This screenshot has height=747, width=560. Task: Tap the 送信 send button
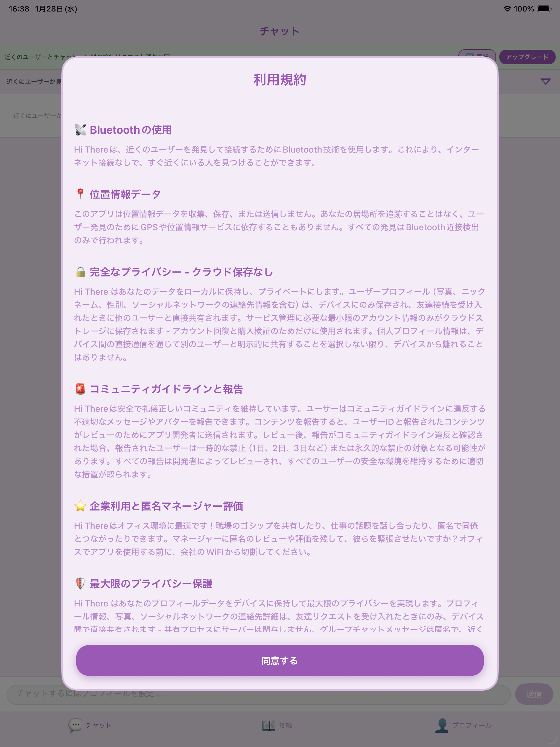coord(534,694)
